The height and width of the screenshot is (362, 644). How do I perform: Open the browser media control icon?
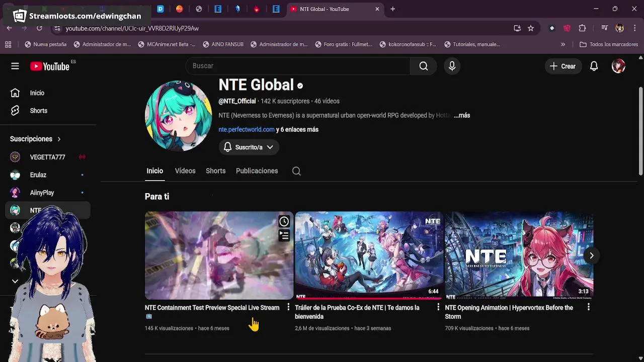(605, 28)
